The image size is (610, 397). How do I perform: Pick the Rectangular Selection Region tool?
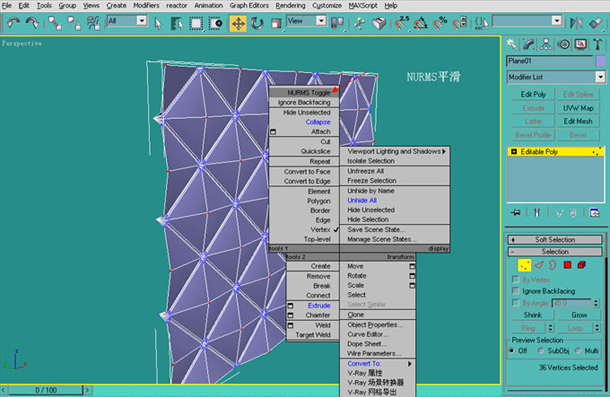(196, 23)
